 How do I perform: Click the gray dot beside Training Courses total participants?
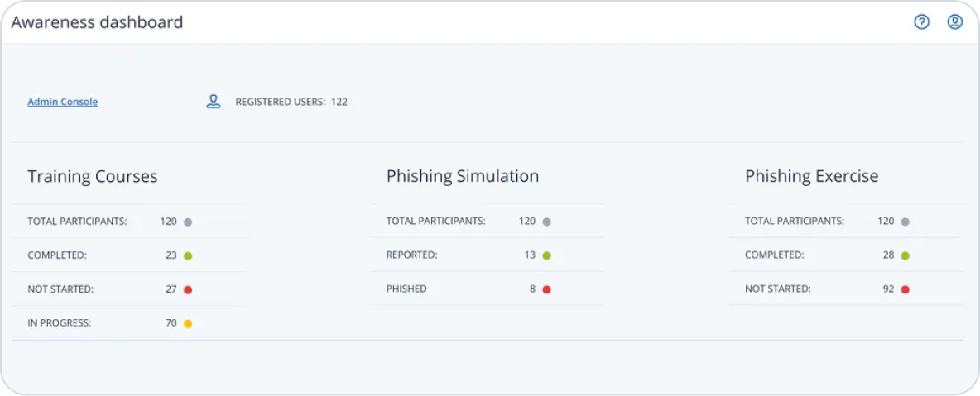tap(188, 222)
